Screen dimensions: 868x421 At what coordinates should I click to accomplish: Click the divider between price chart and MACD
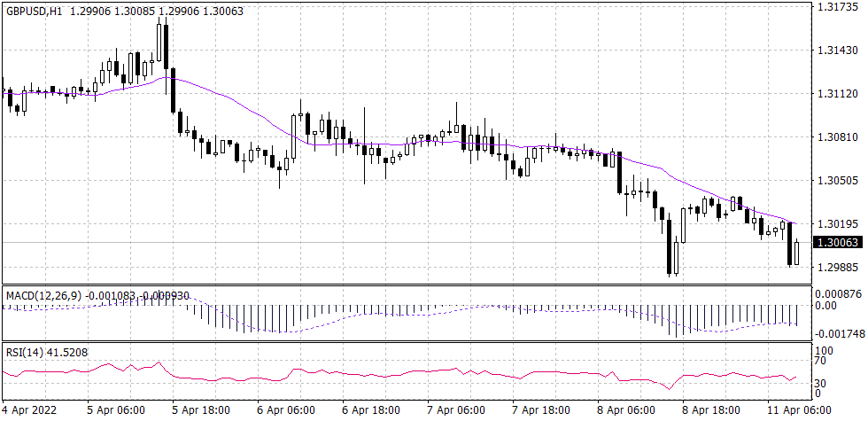click(406, 285)
